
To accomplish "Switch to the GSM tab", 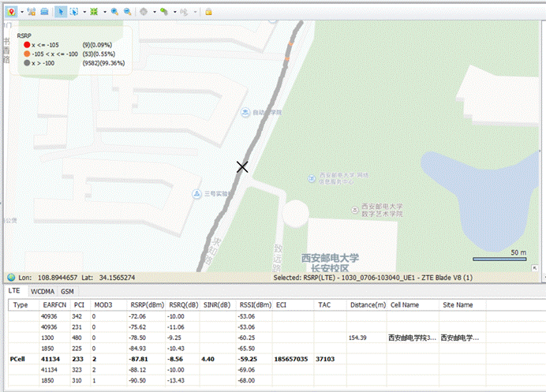I will tap(68, 291).
